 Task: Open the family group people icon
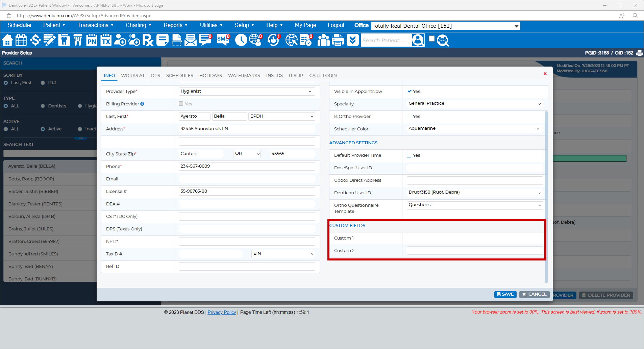point(323,40)
